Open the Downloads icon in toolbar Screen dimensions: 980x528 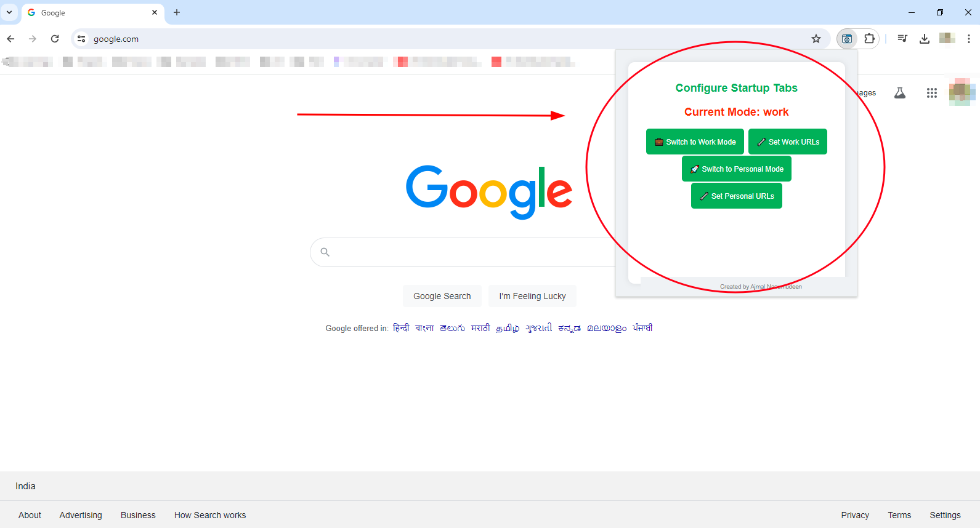pos(925,39)
